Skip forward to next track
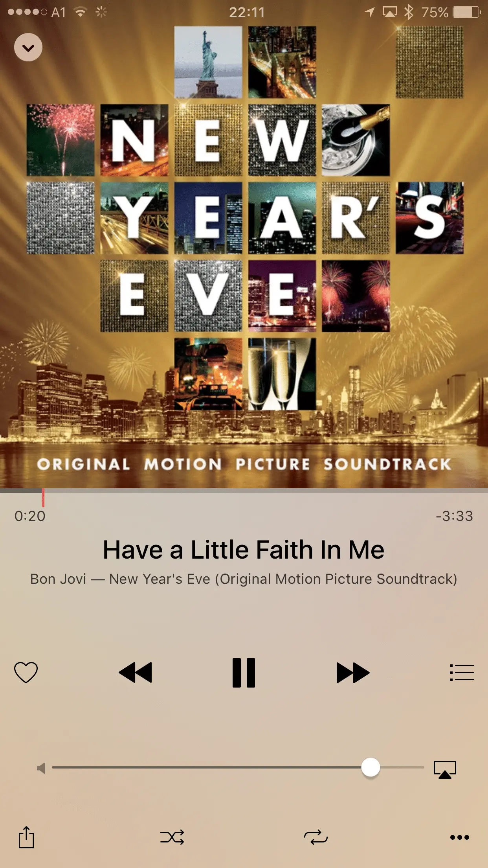Viewport: 488px width, 868px height. pyautogui.click(x=353, y=673)
